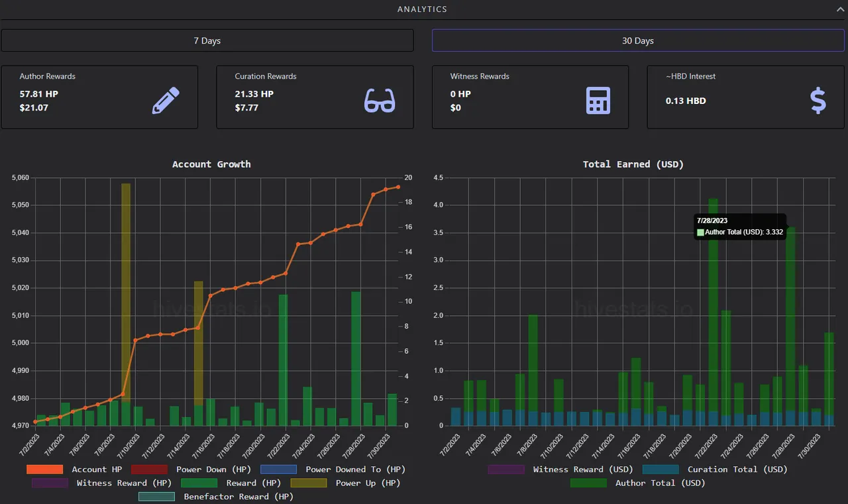Screen dimensions: 848x504
Task: Click the Curation Rewards glasses icon
Action: click(x=380, y=101)
